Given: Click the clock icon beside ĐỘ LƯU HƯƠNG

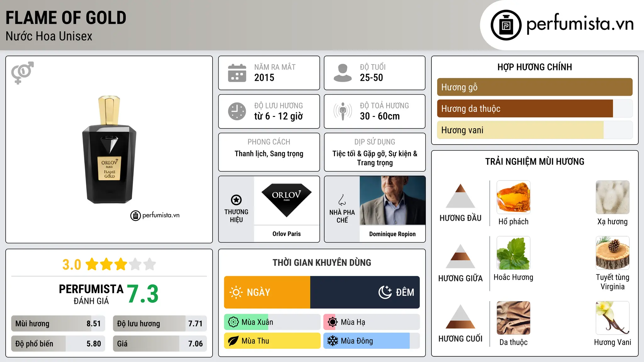Looking at the screenshot, I should pos(237,111).
